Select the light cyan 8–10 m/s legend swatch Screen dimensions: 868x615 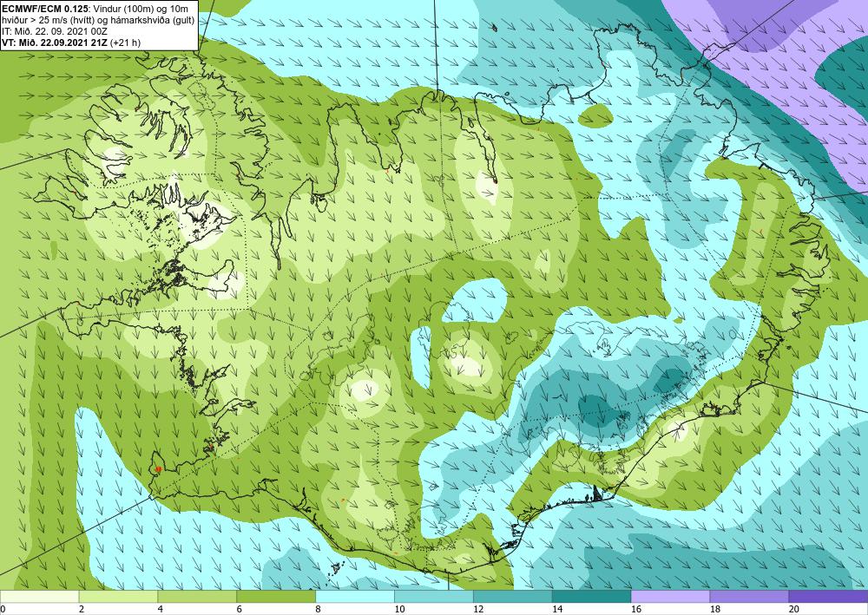(x=355, y=596)
